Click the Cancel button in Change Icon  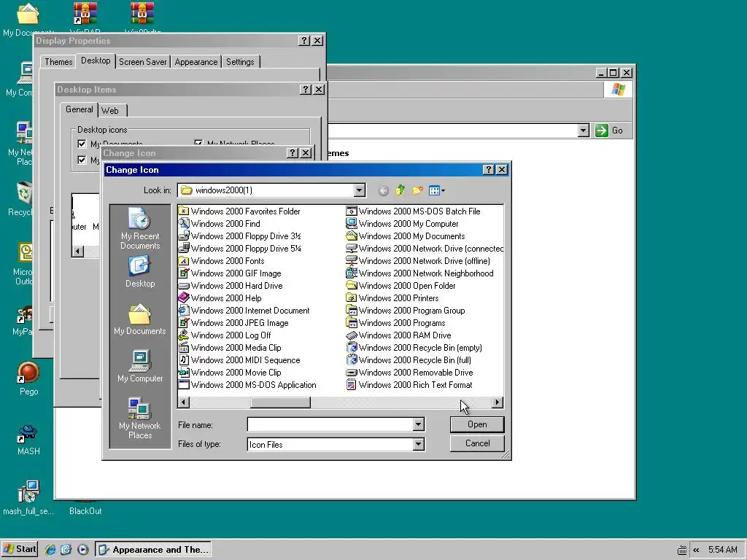click(477, 443)
